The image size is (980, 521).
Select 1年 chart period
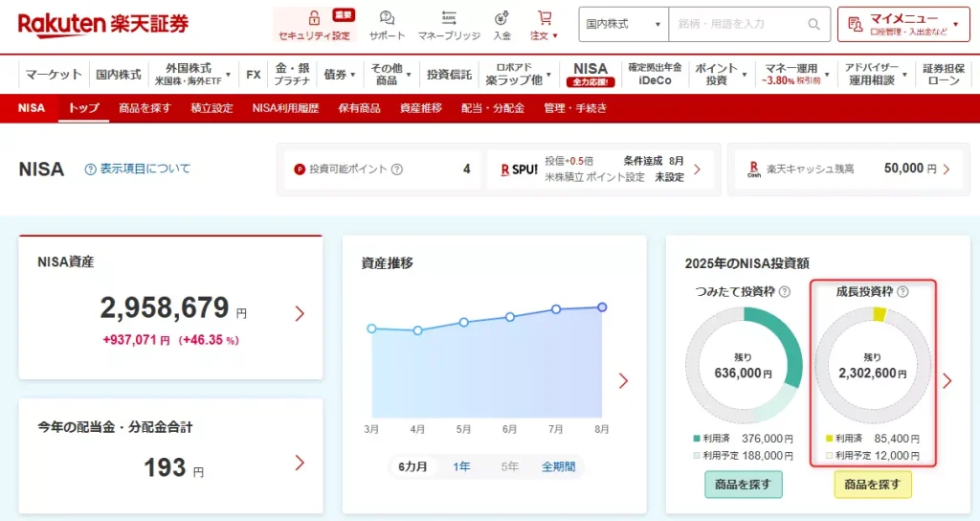[x=461, y=466]
